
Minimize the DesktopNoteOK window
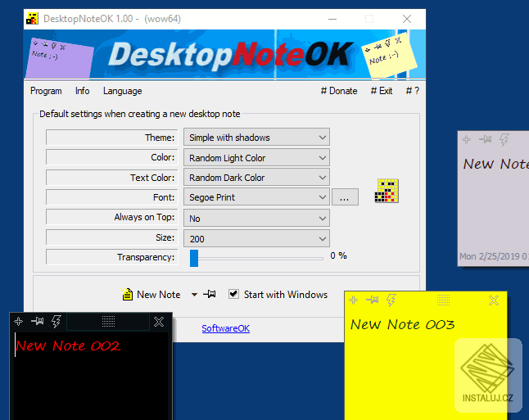(x=332, y=19)
